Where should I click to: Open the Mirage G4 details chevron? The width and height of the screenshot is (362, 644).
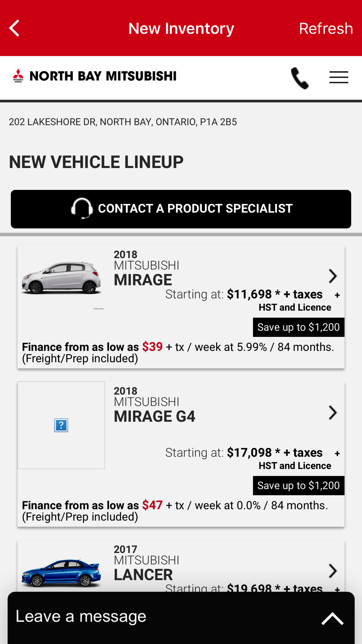(x=332, y=413)
